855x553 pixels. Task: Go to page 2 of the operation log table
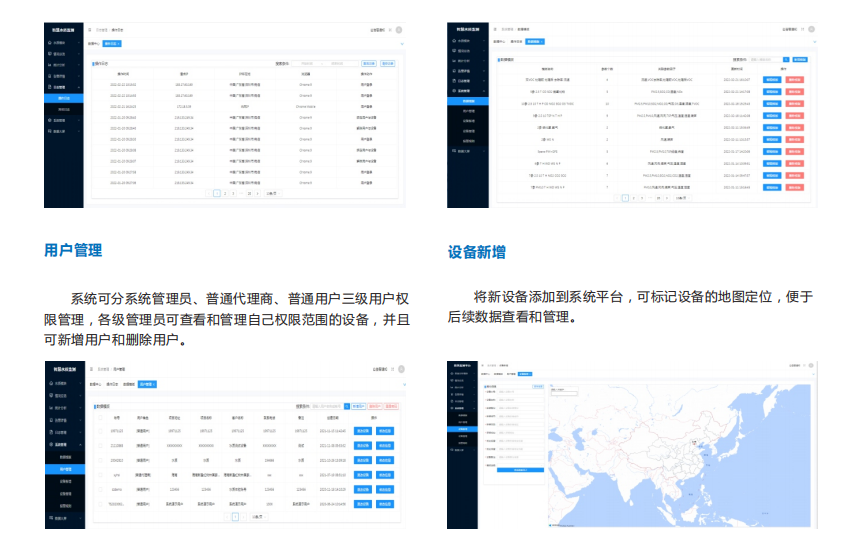[225, 193]
